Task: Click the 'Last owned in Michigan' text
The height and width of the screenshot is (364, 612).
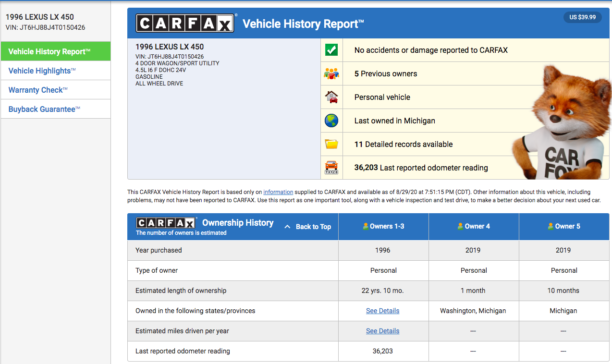Action: (395, 121)
